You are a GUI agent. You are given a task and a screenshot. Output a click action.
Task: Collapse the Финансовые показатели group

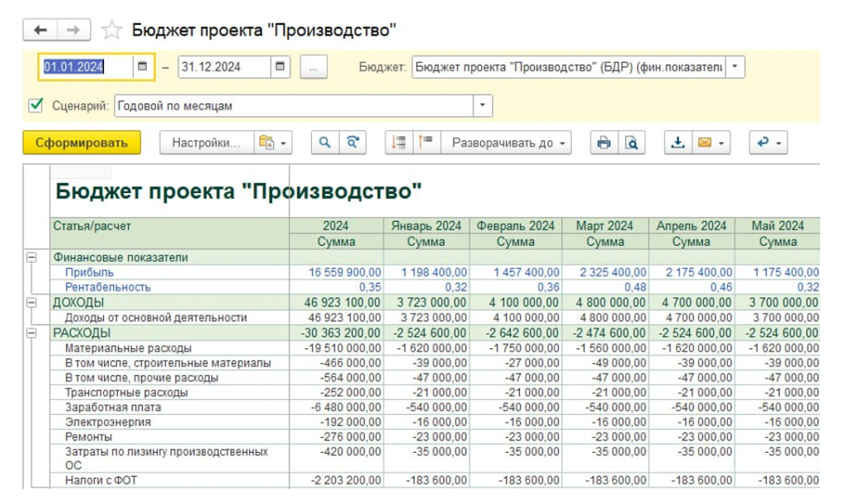point(32,257)
